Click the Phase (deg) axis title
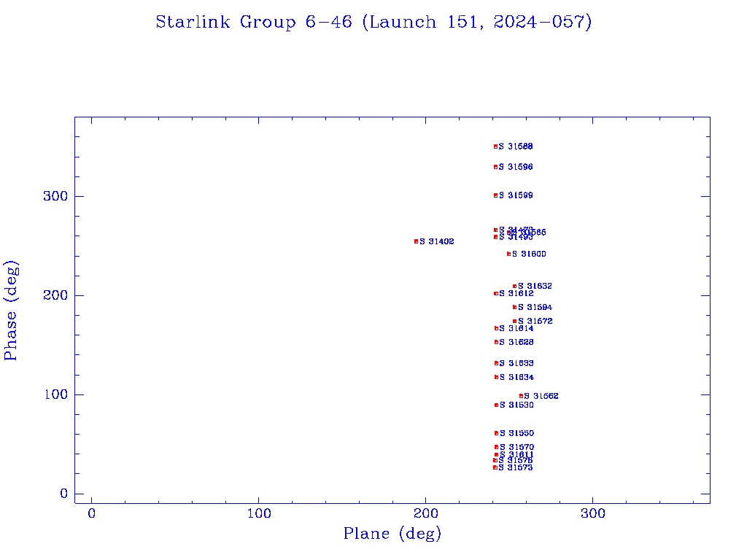 [x=11, y=311]
